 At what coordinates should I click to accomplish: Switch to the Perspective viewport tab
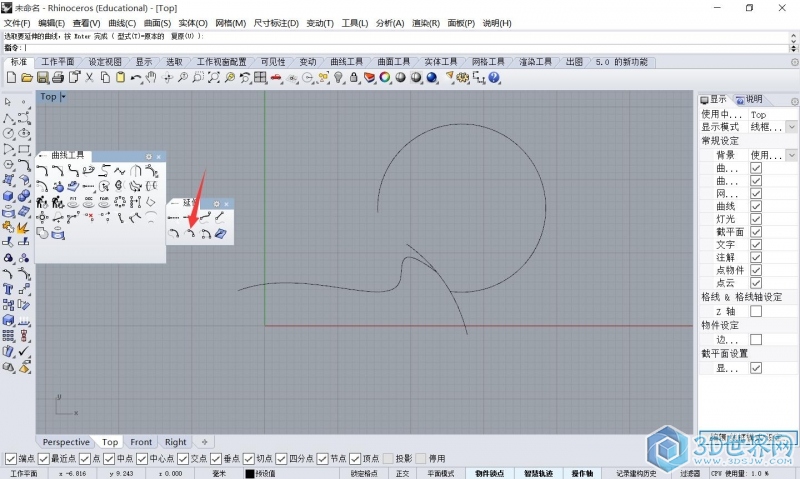pos(66,442)
